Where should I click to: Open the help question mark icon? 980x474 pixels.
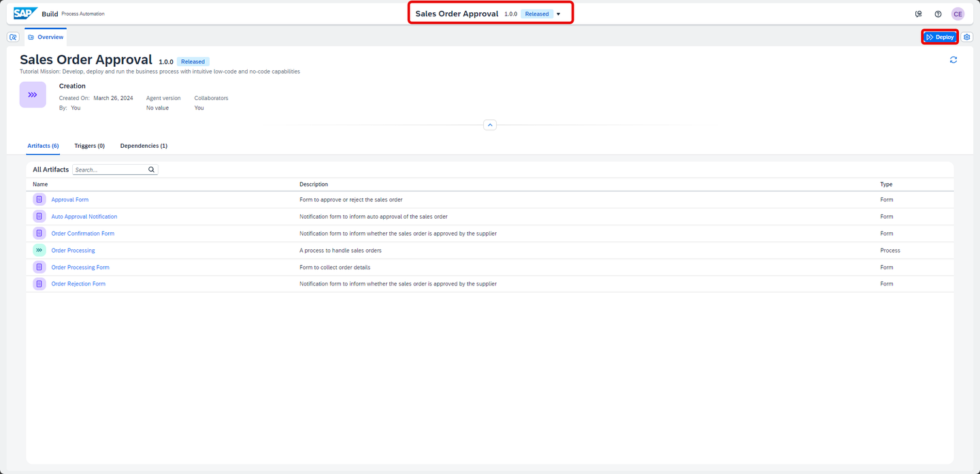point(938,14)
